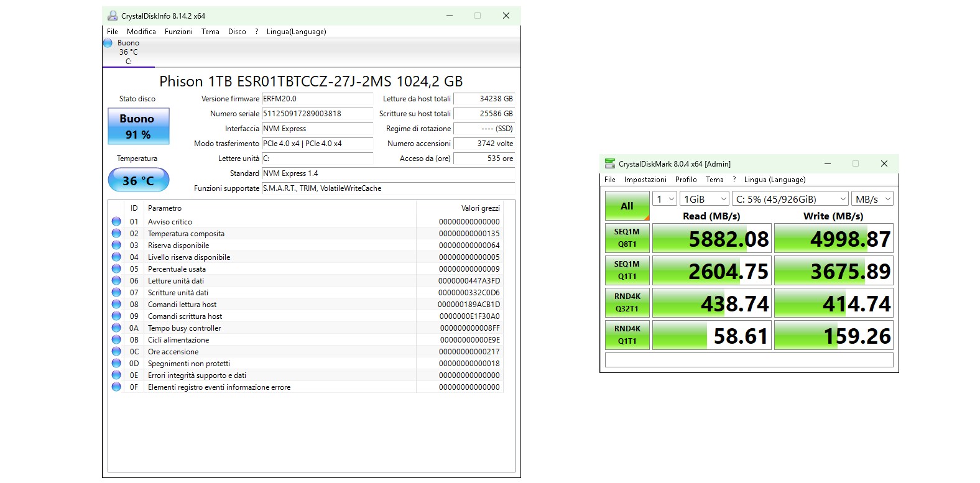The width and height of the screenshot is (980, 483).
Task: Click Standard NVM Express 1.4 field
Action: [388, 173]
